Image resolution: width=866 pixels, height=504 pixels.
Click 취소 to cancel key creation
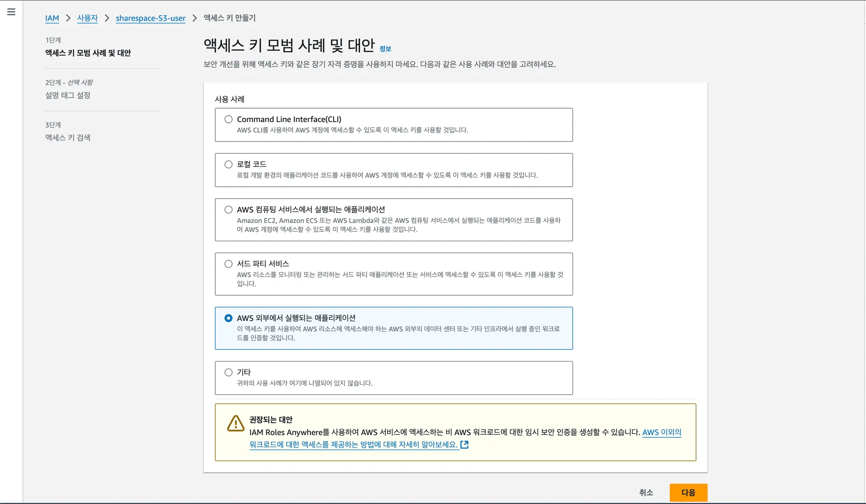(x=645, y=492)
